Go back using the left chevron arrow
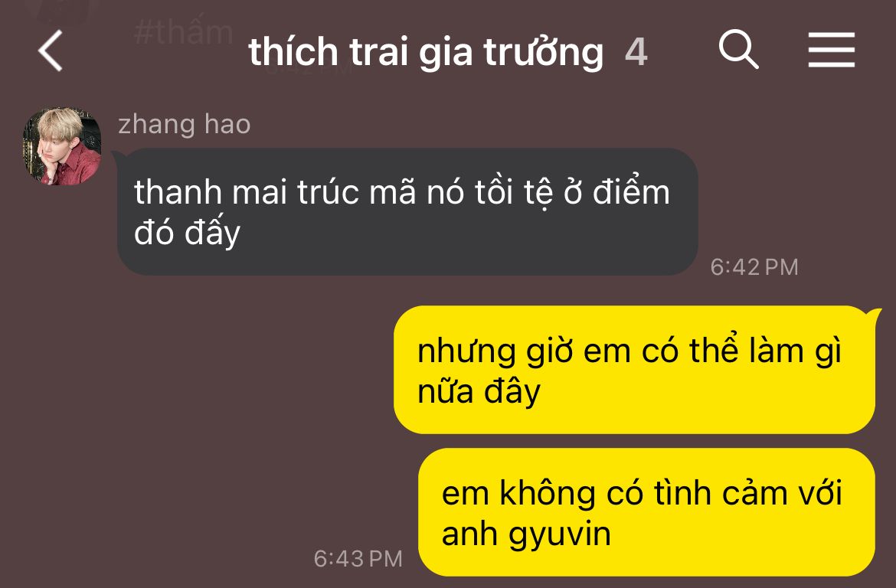Screen dimensions: 896x588 51,51
